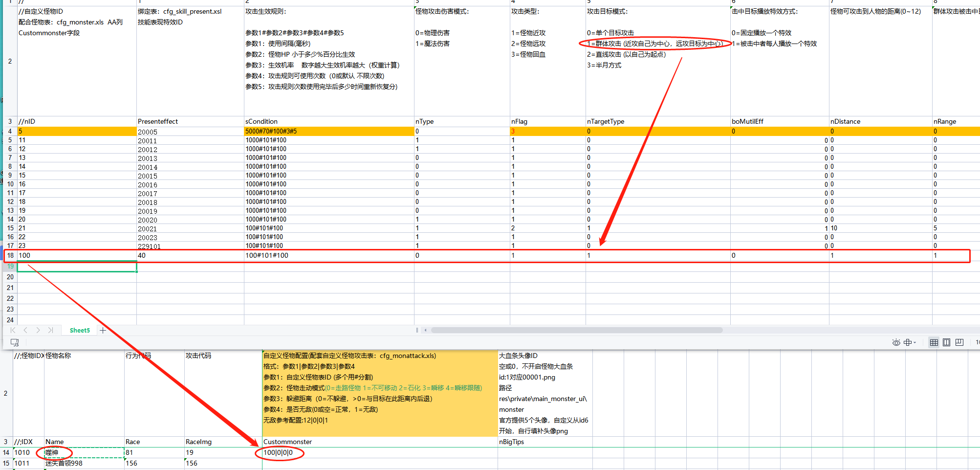Click the 怪物攻击伤害模式 description cell
This screenshot has height=470, width=980.
tap(462, 61)
